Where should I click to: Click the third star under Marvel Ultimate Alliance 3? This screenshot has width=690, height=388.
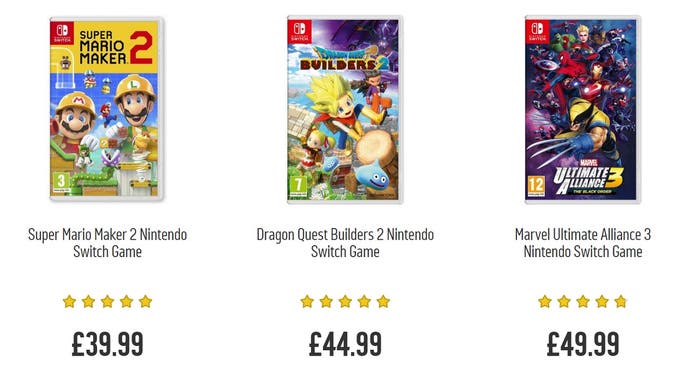583,302
